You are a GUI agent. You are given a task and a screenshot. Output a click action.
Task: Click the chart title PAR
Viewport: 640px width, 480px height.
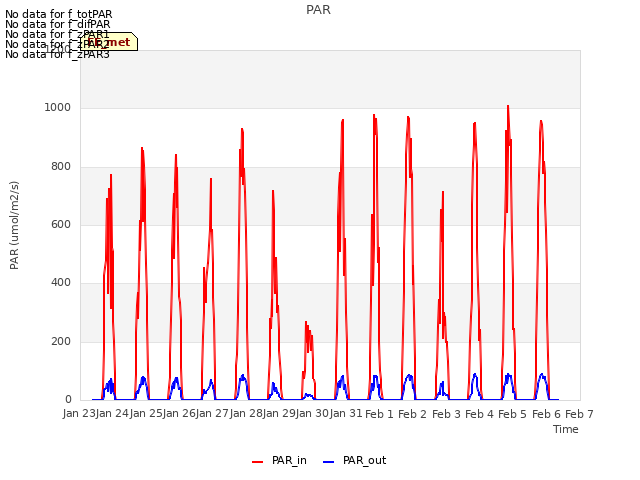pyautogui.click(x=318, y=10)
